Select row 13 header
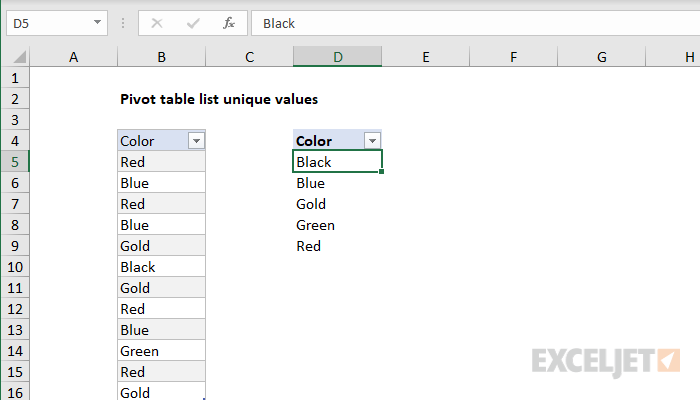700x400 pixels. [15, 330]
